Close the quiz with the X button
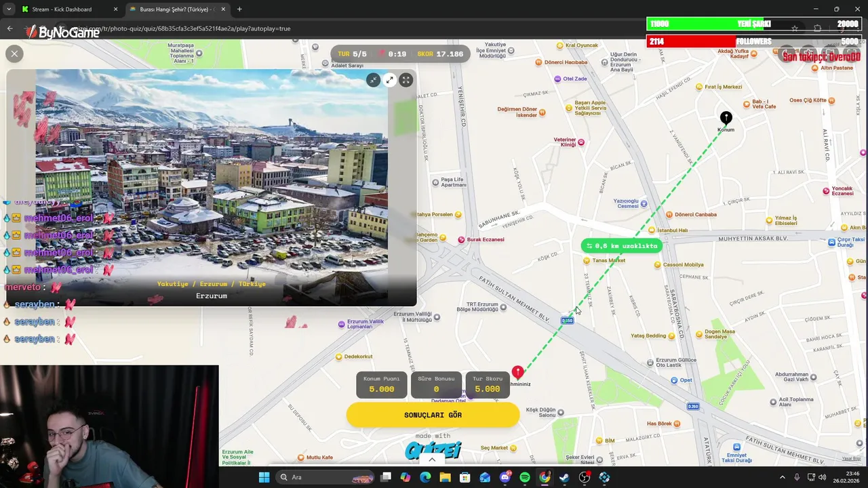The height and width of the screenshot is (488, 868). (14, 54)
